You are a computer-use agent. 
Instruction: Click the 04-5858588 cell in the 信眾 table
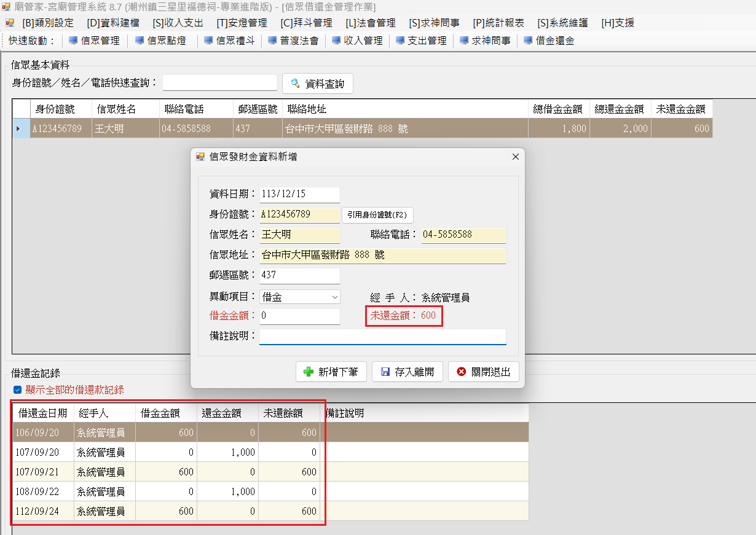(196, 129)
